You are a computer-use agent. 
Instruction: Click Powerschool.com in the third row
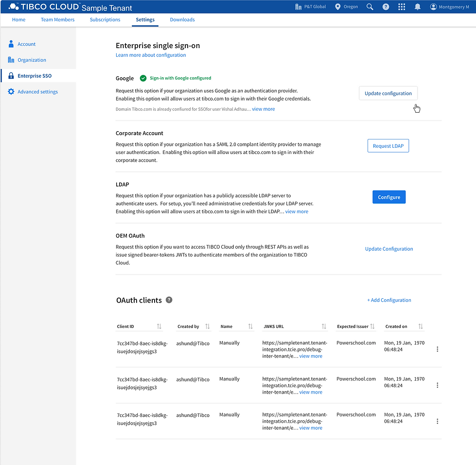356,414
